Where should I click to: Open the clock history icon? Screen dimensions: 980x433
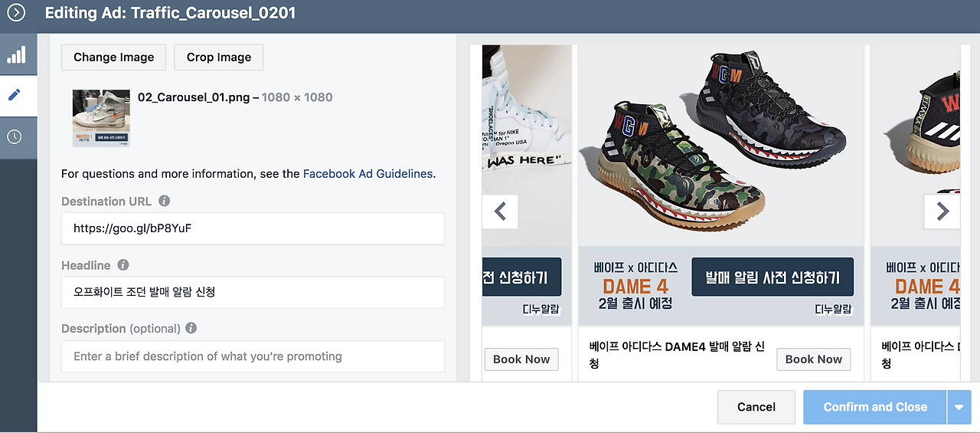[x=15, y=137]
